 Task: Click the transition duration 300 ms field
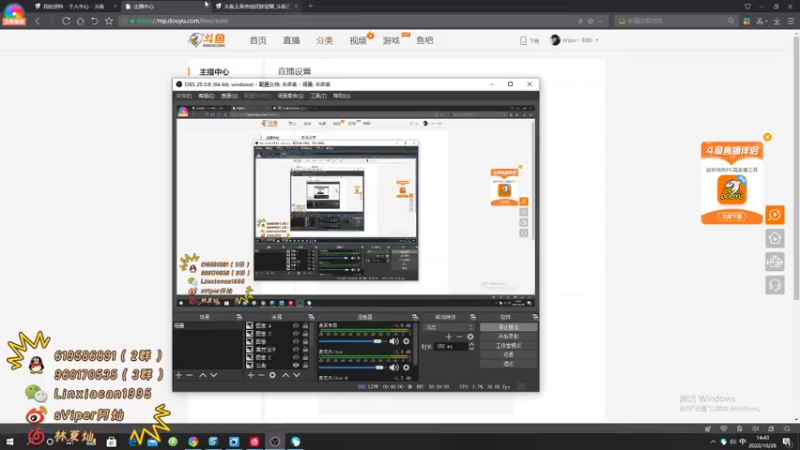451,346
